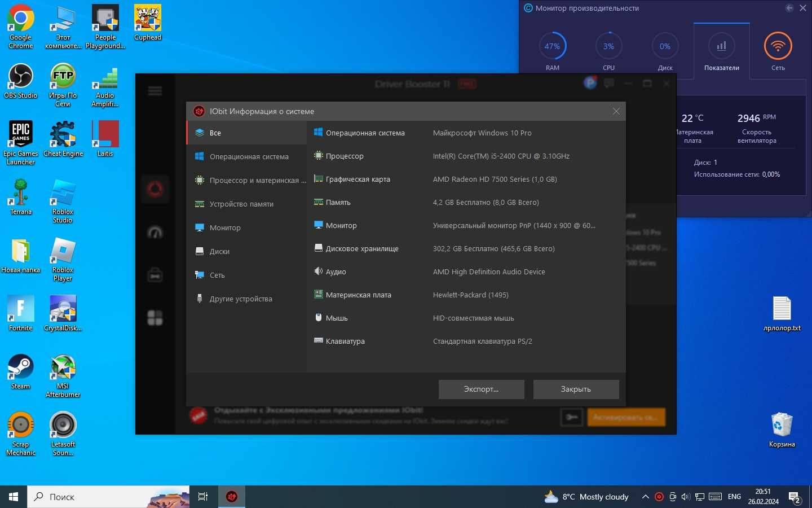Collapse performance monitor with arrow button
812x508 pixels.
pyautogui.click(x=789, y=8)
